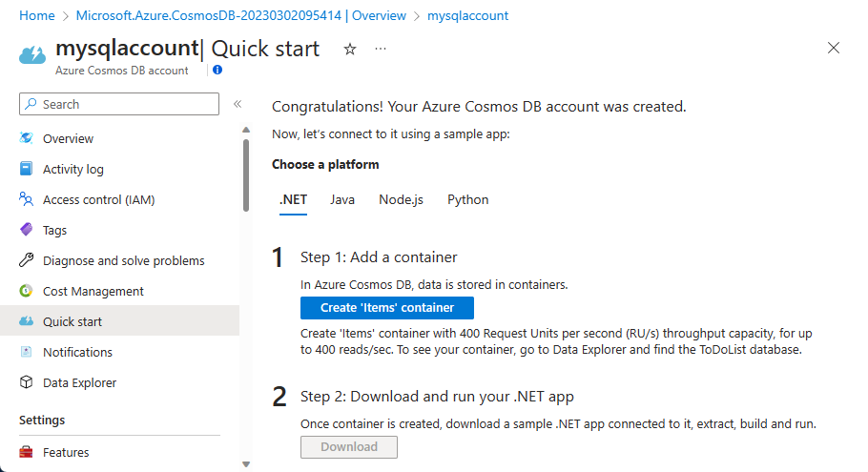The height and width of the screenshot is (472, 868).
Task: Open the Notifications menu item
Action: (x=77, y=352)
